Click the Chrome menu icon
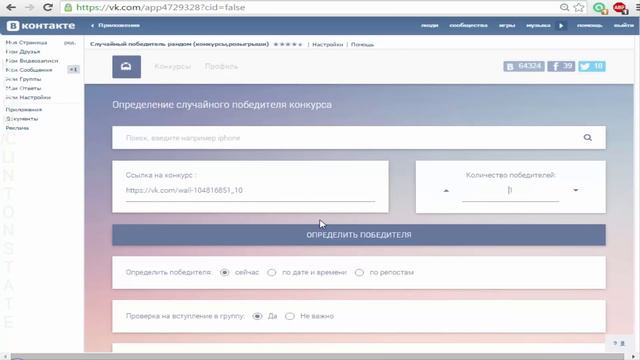This screenshot has width=640, height=360. [637, 7]
